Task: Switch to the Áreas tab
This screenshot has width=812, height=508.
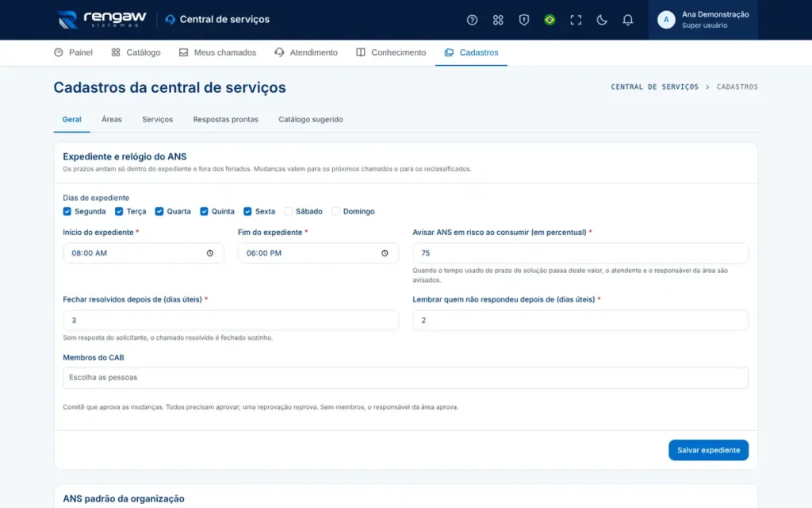Action: (111, 119)
